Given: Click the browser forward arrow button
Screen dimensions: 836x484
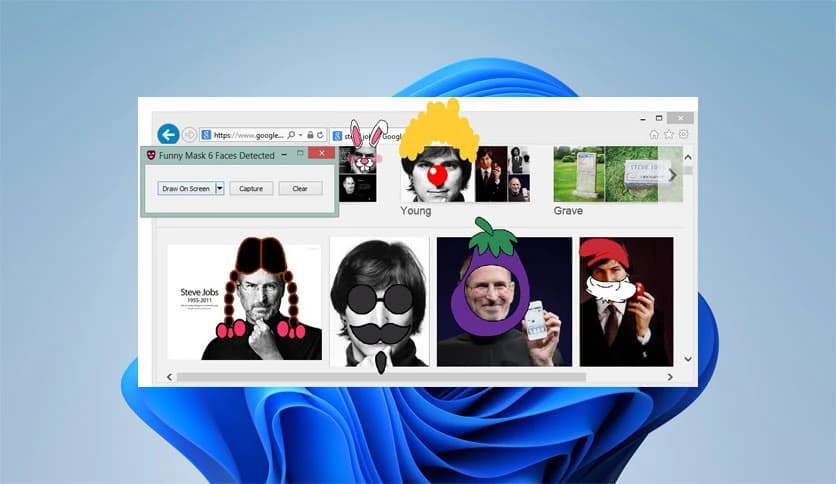Looking at the screenshot, I should [x=189, y=135].
